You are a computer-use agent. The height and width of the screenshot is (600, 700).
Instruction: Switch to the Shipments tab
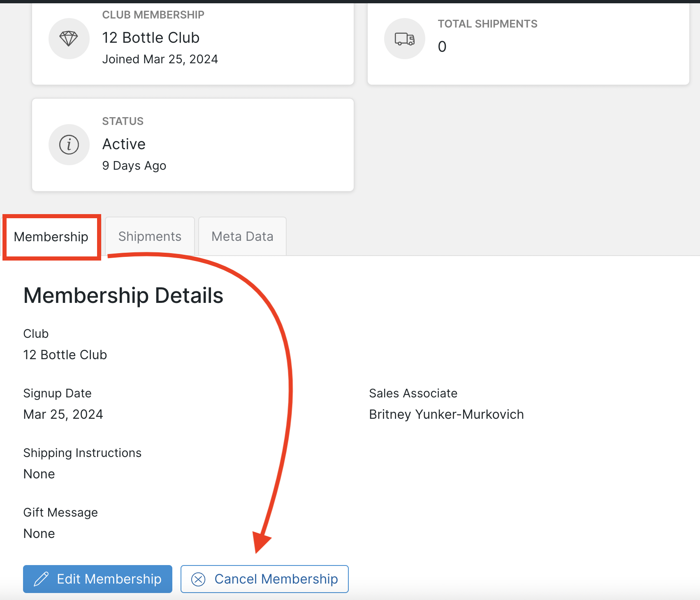click(x=150, y=236)
